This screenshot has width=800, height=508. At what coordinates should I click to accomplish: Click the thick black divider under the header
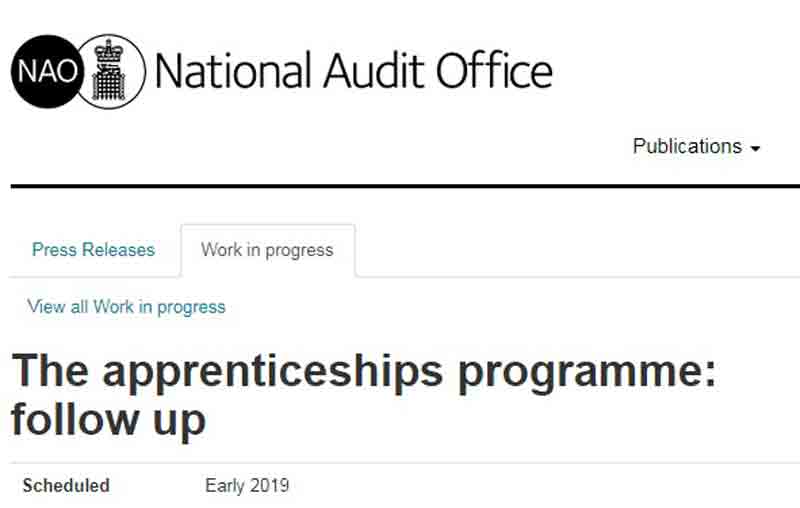coord(405,186)
